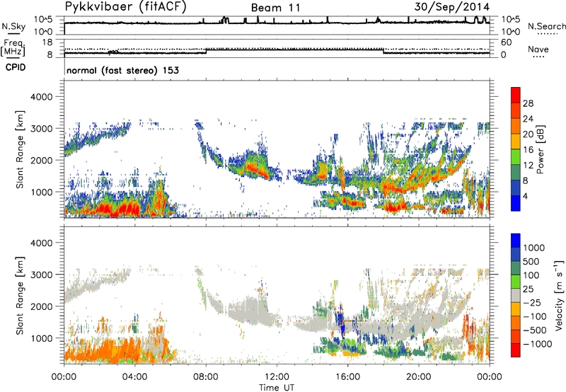Click the frequency step-down near 18:00
Screen dimensions: 566x392
coord(383,51)
